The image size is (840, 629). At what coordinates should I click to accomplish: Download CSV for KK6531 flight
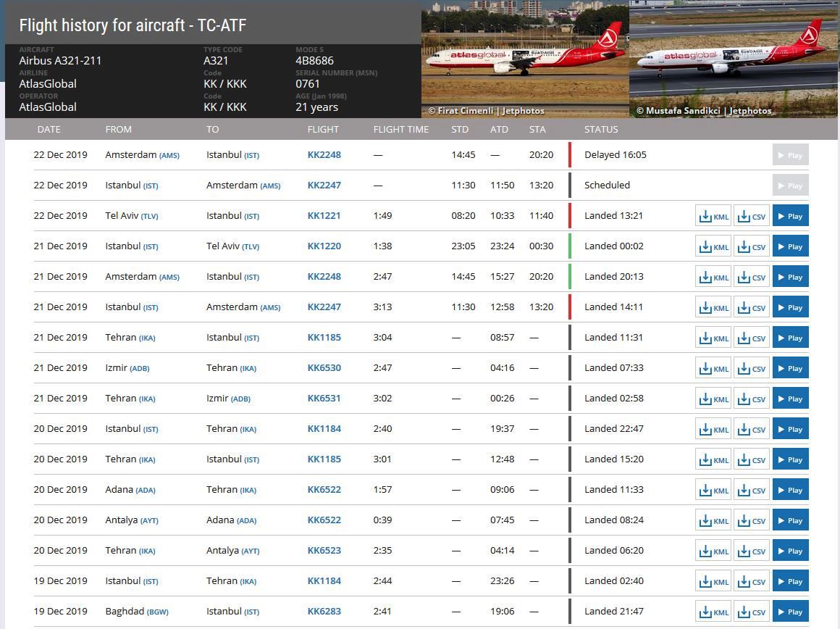pos(752,399)
